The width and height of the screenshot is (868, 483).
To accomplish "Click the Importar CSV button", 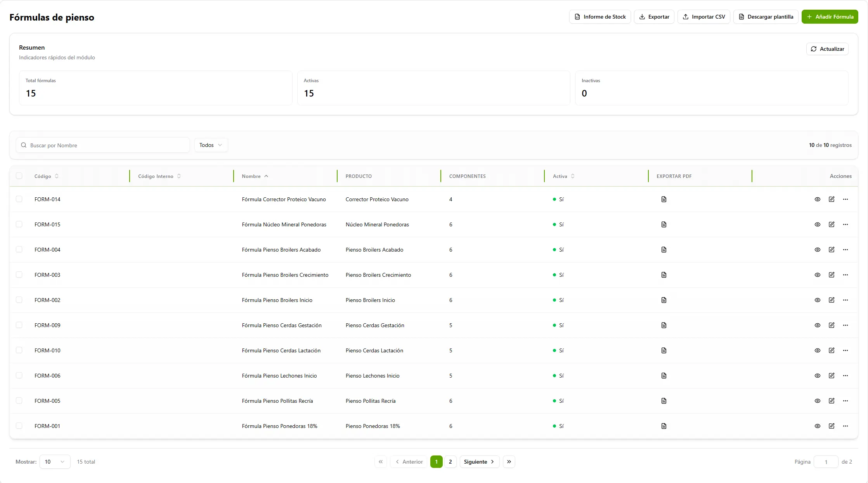I will click(703, 17).
